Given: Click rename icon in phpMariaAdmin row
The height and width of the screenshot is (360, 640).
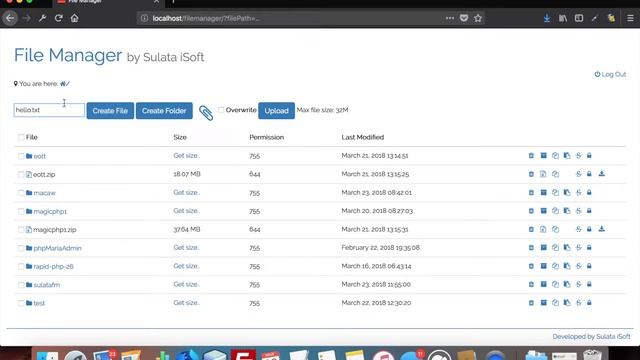Looking at the screenshot, I should coord(578,247).
